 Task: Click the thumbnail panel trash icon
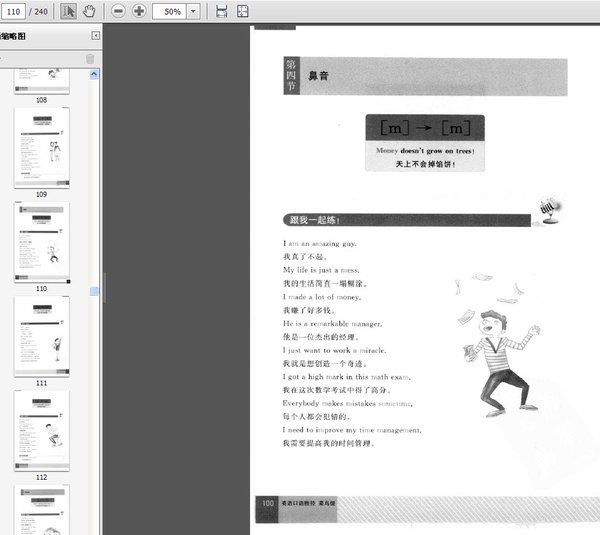(90, 59)
